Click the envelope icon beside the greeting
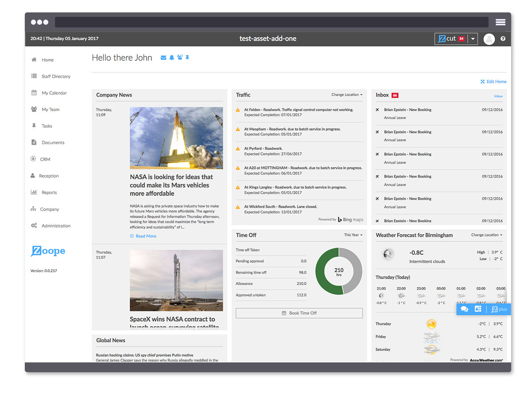This screenshot has width=532, height=397. pyautogui.click(x=163, y=58)
